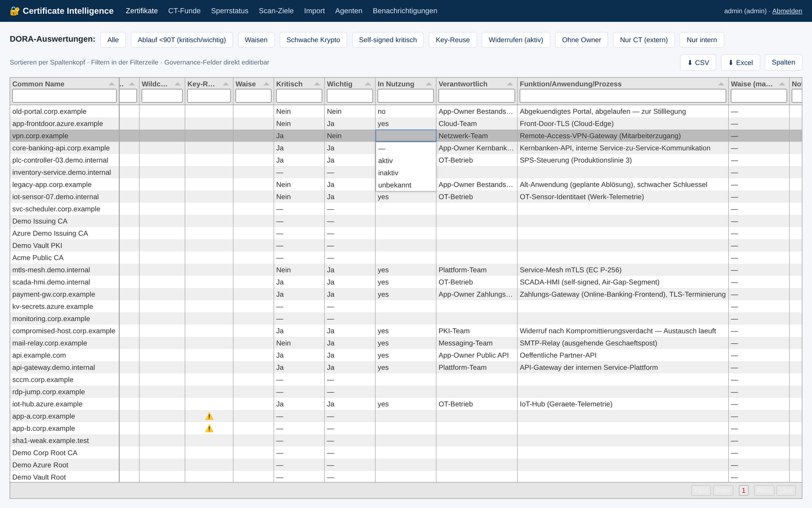Choose 'inaktiv' in the In Nutzung dropdown
Image resolution: width=812 pixels, height=508 pixels.
pyautogui.click(x=405, y=173)
